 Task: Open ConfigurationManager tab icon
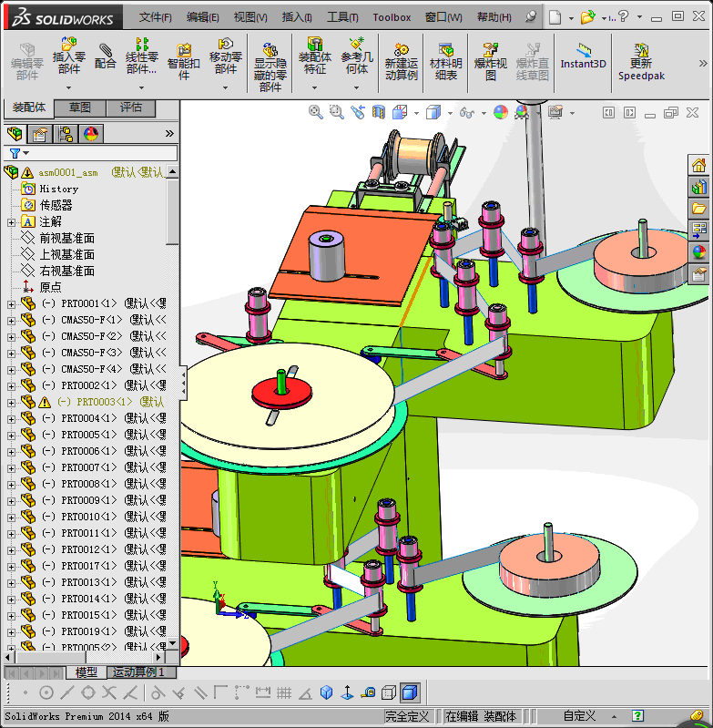pyautogui.click(x=66, y=134)
